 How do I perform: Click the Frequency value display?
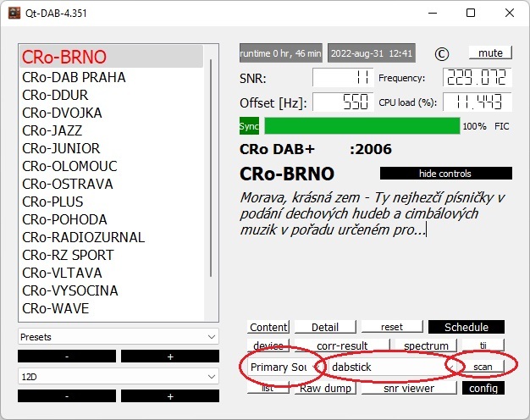478,77
